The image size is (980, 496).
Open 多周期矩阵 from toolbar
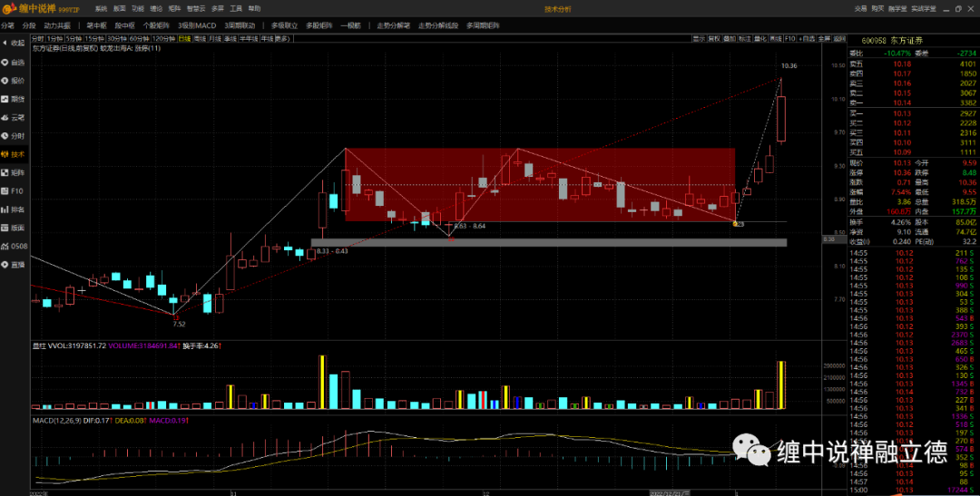coord(483,25)
